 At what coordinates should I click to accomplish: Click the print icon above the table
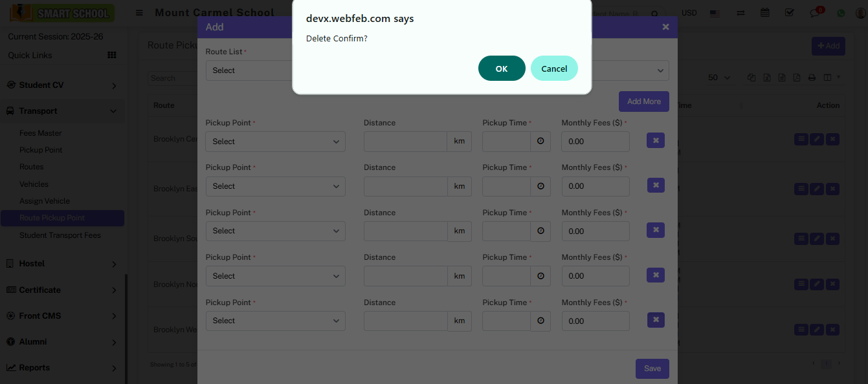tap(812, 78)
